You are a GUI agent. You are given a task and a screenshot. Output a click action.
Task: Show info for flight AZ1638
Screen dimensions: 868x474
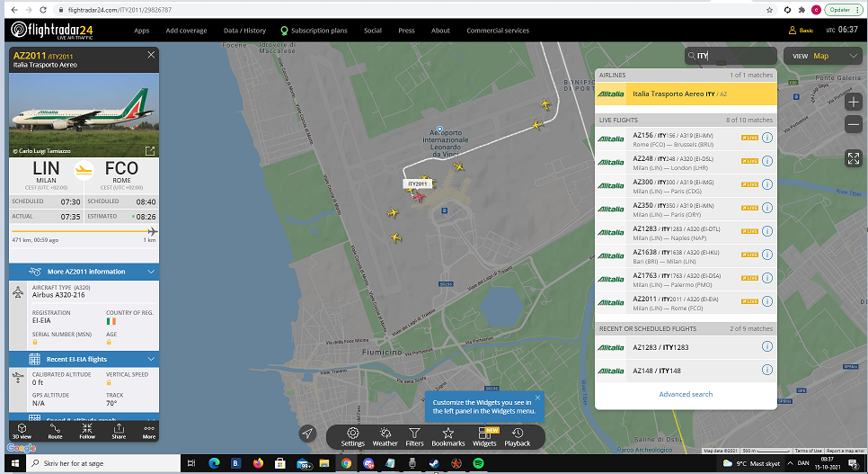767,255
